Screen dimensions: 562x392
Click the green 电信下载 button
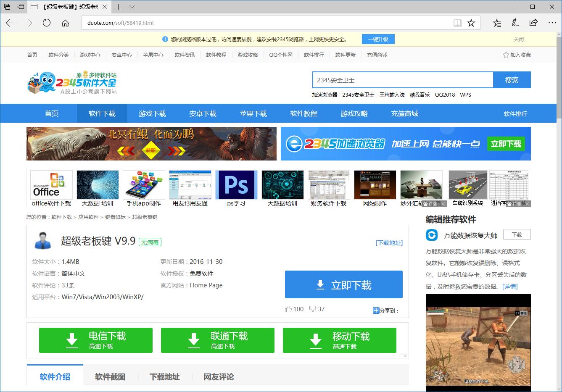(96, 340)
